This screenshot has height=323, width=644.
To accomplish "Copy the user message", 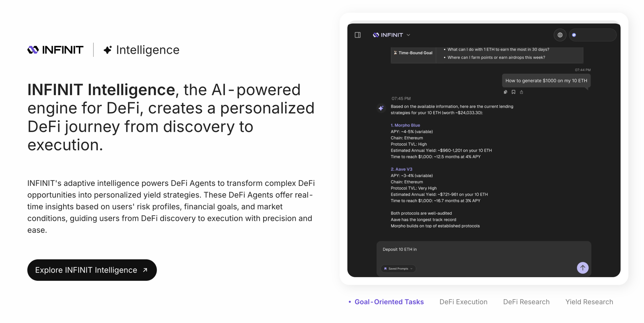I will (505, 92).
